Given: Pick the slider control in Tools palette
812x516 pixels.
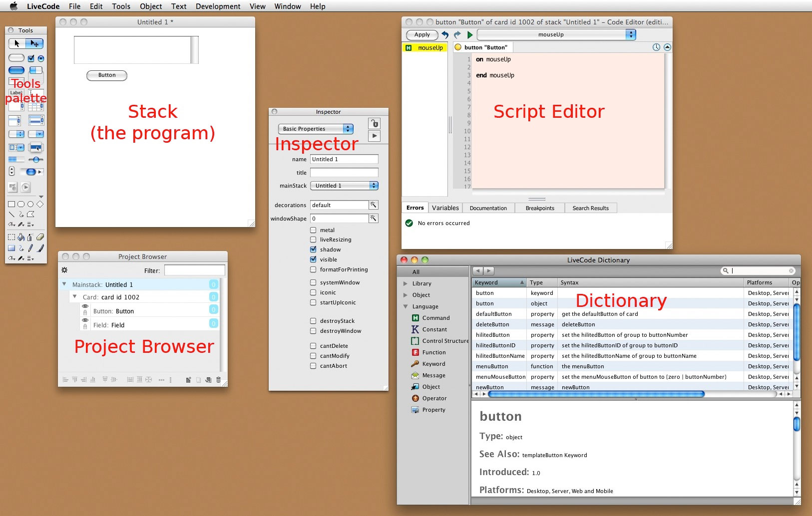Looking at the screenshot, I should coord(36,160).
